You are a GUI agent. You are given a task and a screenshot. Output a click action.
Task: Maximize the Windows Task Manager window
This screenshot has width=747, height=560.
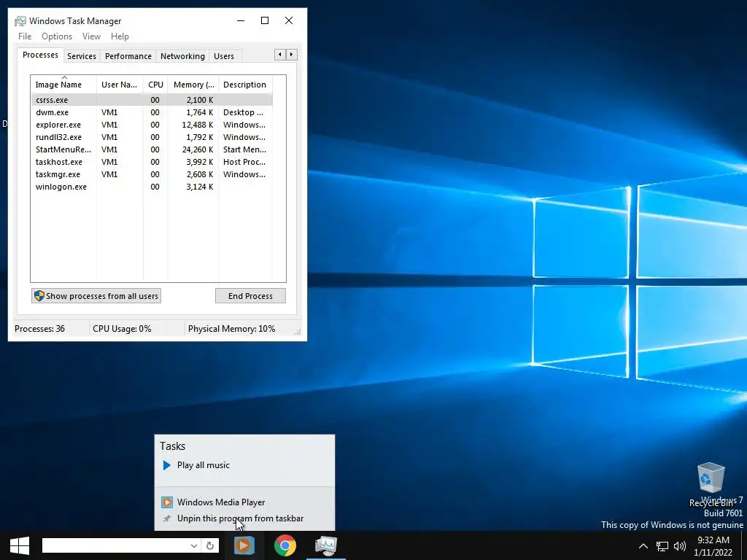[x=265, y=20]
